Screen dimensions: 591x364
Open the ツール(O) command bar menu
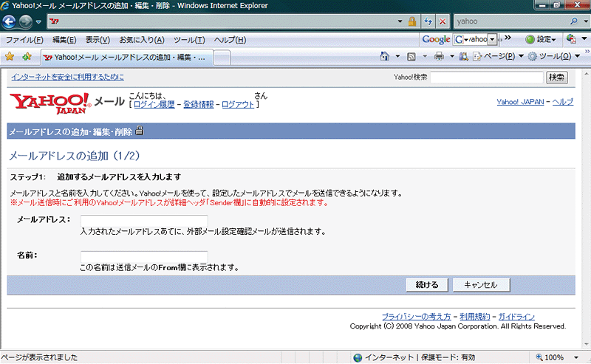click(553, 57)
